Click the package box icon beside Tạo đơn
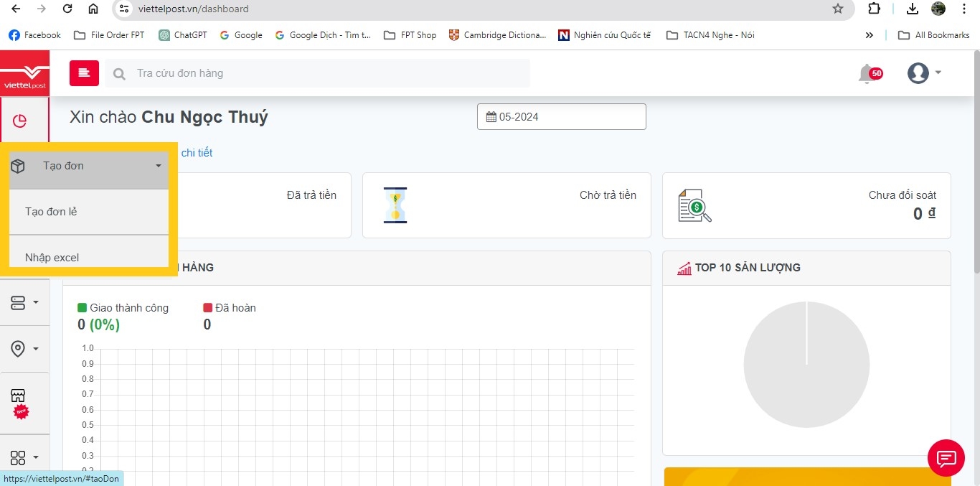 pyautogui.click(x=18, y=166)
